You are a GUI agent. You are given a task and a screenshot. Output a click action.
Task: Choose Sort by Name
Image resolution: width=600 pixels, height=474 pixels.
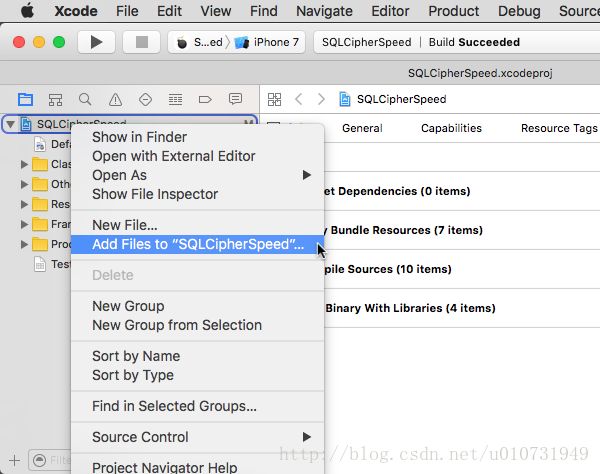(197, 356)
